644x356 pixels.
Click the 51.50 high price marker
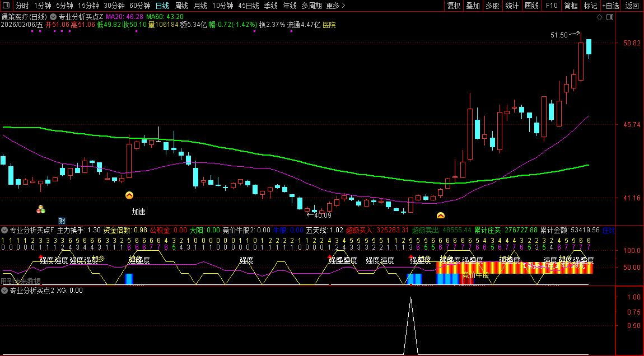(x=559, y=35)
